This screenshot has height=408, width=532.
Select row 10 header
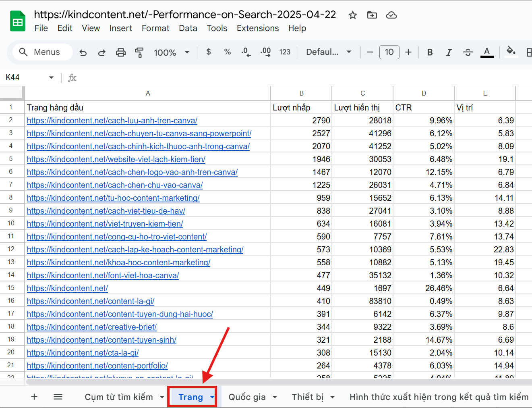[11, 223]
